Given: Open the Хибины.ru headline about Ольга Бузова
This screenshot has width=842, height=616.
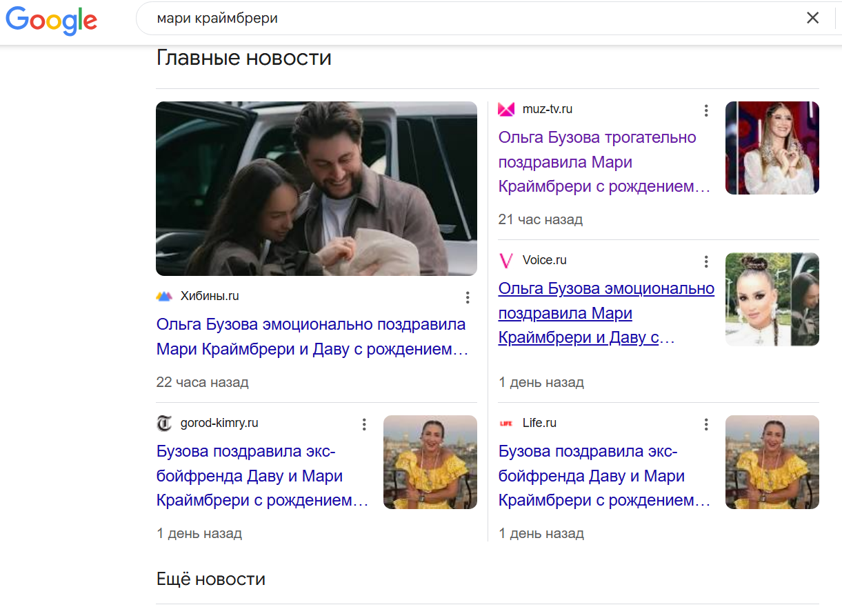Looking at the screenshot, I should tap(312, 337).
